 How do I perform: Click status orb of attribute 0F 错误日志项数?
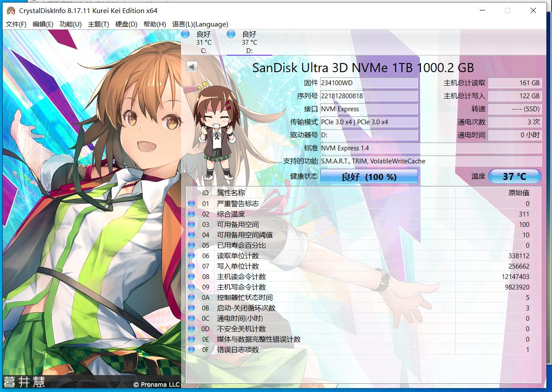coord(191,349)
